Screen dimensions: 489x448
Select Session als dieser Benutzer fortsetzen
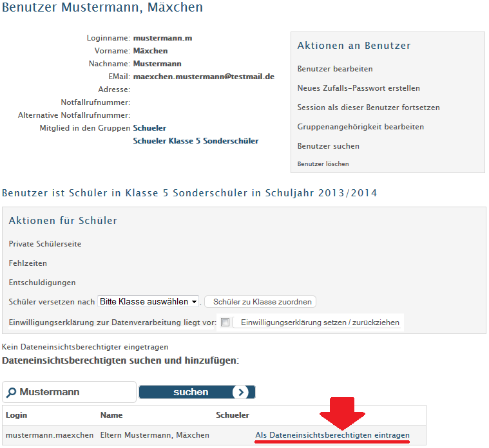(369, 107)
